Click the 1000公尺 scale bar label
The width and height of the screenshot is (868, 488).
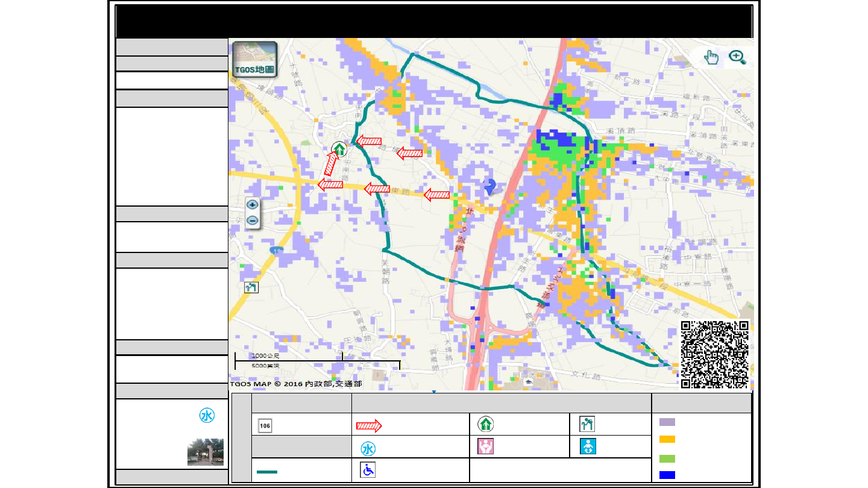coord(266,356)
